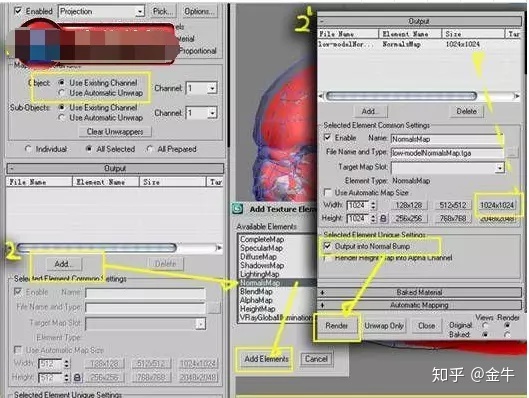Click the Pick... button

(163, 11)
